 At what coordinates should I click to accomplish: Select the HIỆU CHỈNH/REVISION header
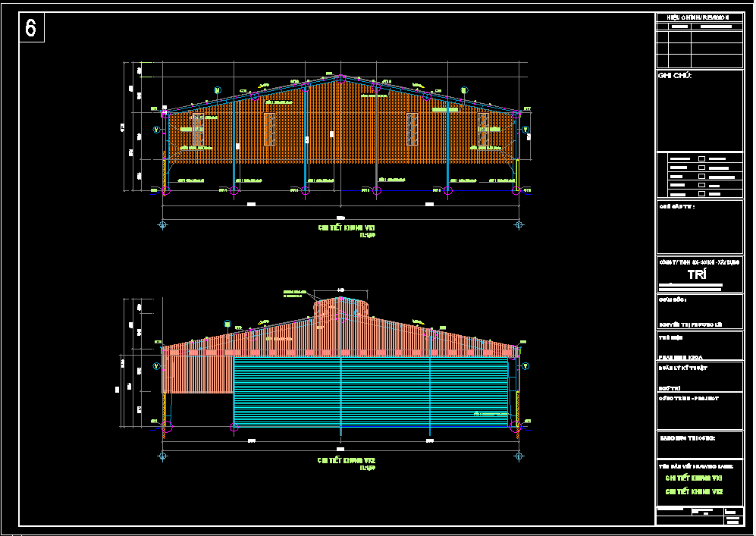698,17
